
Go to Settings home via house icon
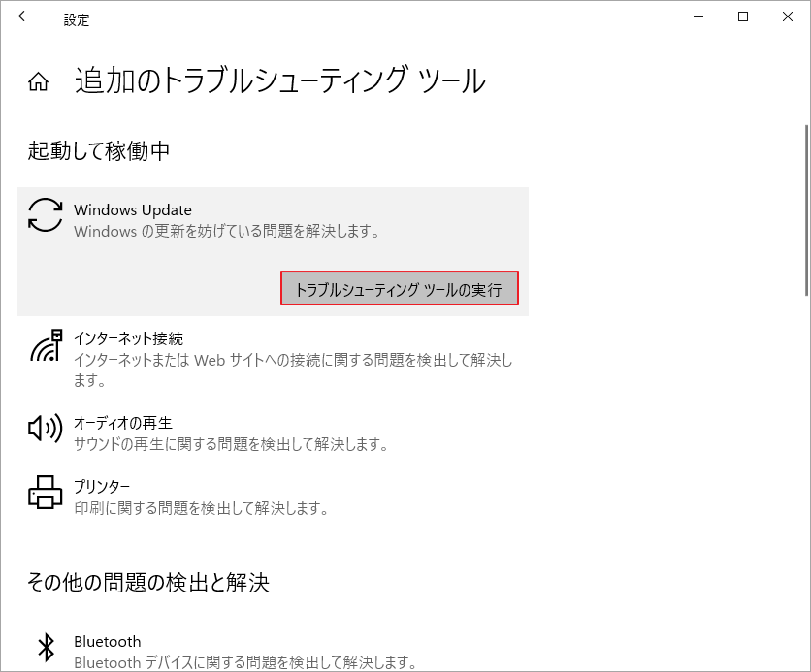[39, 82]
